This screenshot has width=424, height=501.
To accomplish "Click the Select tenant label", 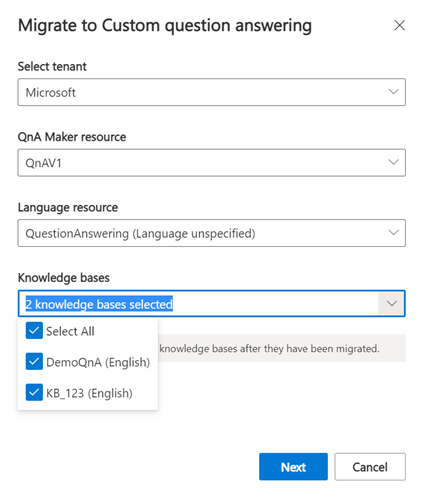I will click(52, 67).
